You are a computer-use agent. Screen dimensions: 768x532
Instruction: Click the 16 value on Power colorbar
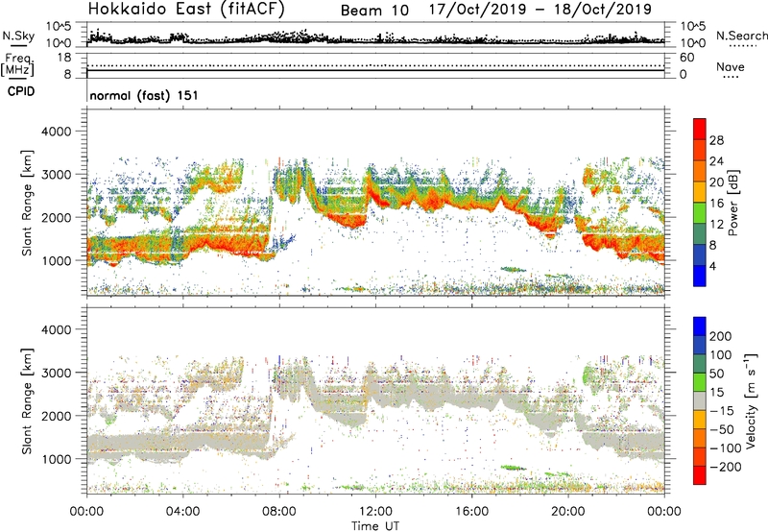(x=716, y=204)
